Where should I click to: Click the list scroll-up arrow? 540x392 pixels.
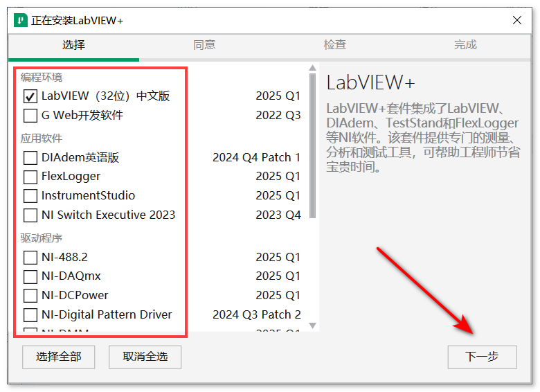tap(312, 68)
